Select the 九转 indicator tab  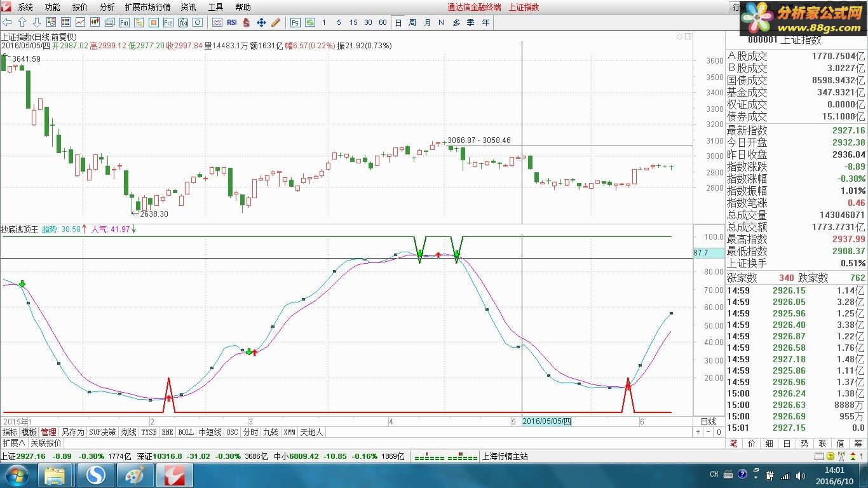tap(271, 432)
